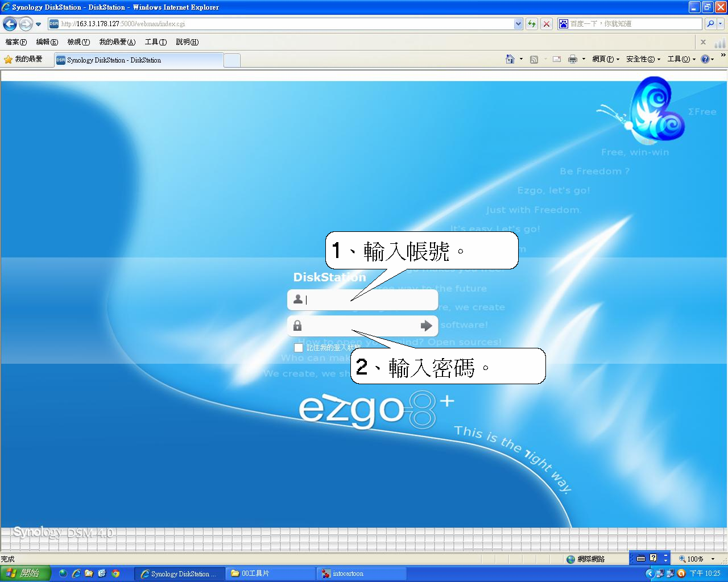Switch to 00工具片 folder taskbar button
The image size is (728, 582).
pyautogui.click(x=271, y=573)
